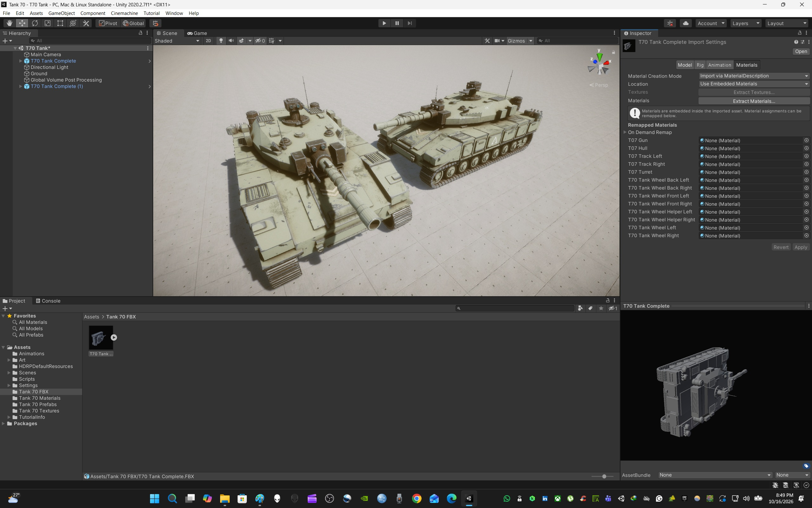Select T70 Tank FBX thumbnail in Project

[x=101, y=338]
